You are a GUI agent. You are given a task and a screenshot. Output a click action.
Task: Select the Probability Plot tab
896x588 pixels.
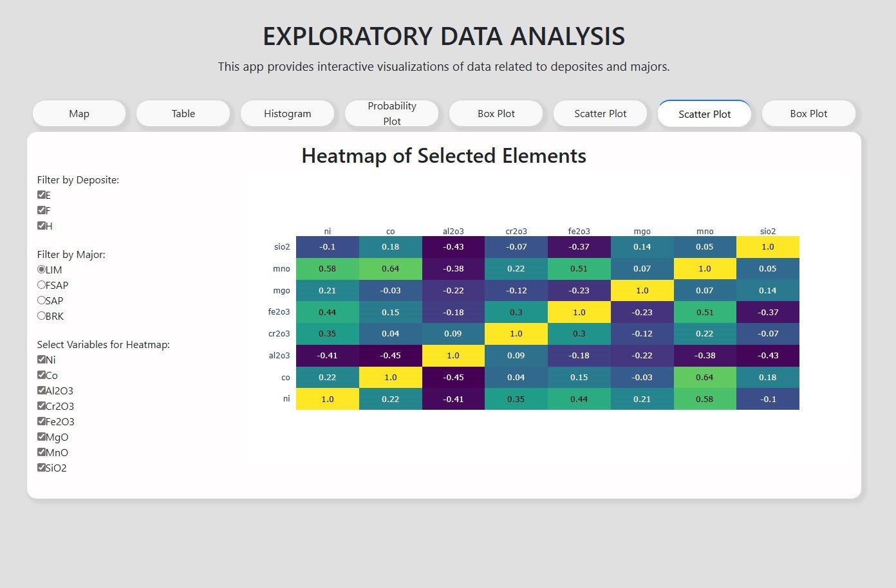tap(392, 114)
